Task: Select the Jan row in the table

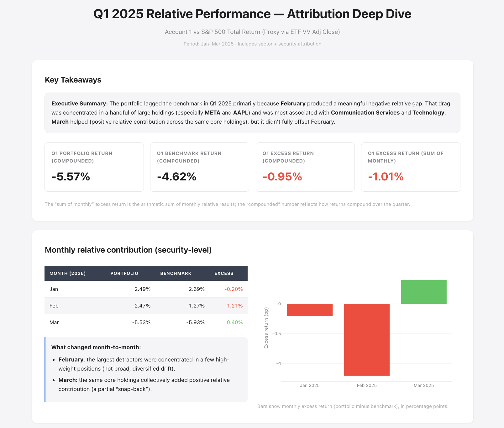Action: pyautogui.click(x=146, y=289)
